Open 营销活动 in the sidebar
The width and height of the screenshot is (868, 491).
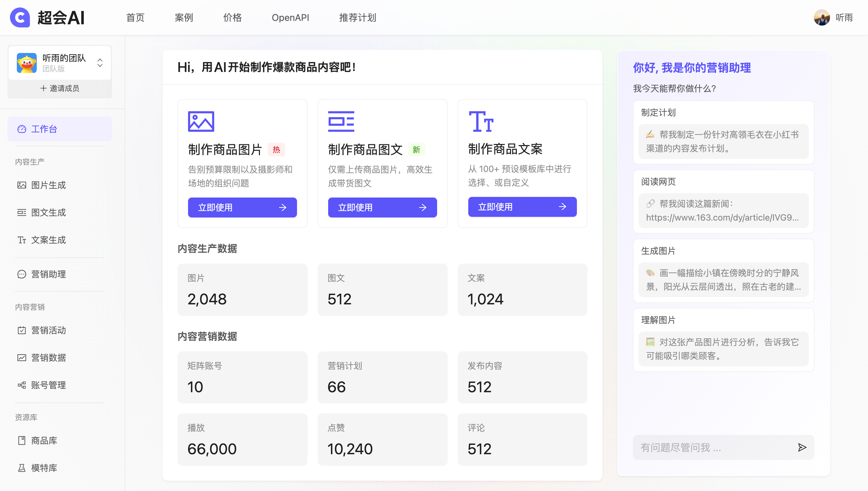(60, 330)
